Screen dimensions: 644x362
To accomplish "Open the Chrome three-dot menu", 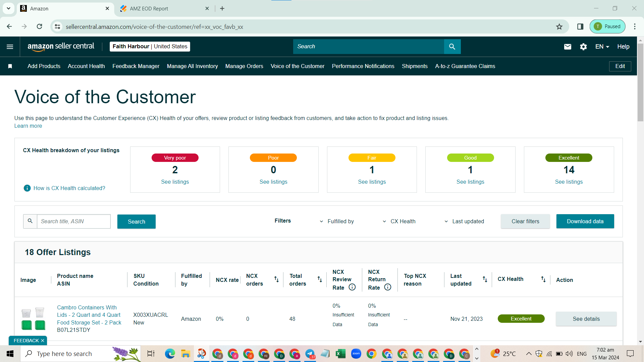I will coord(635,26).
